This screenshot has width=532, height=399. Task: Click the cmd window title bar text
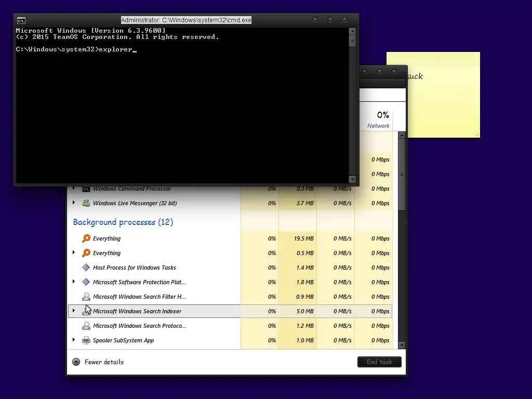click(186, 20)
